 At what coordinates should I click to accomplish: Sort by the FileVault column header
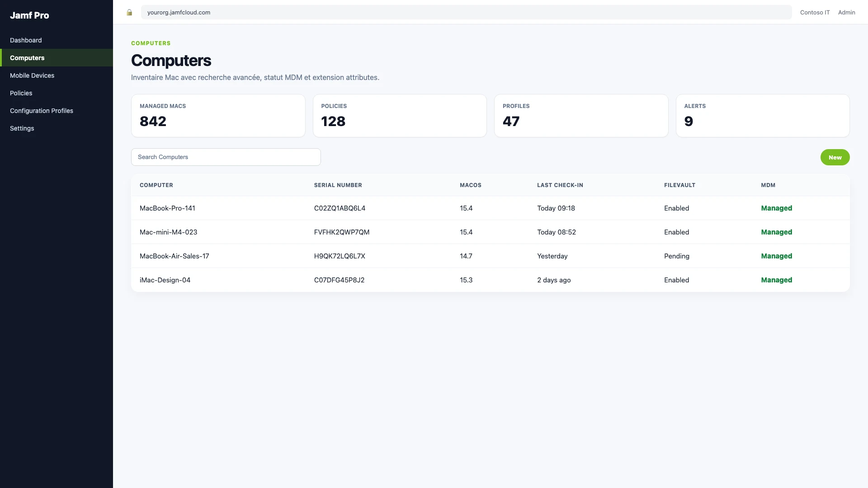click(x=679, y=185)
